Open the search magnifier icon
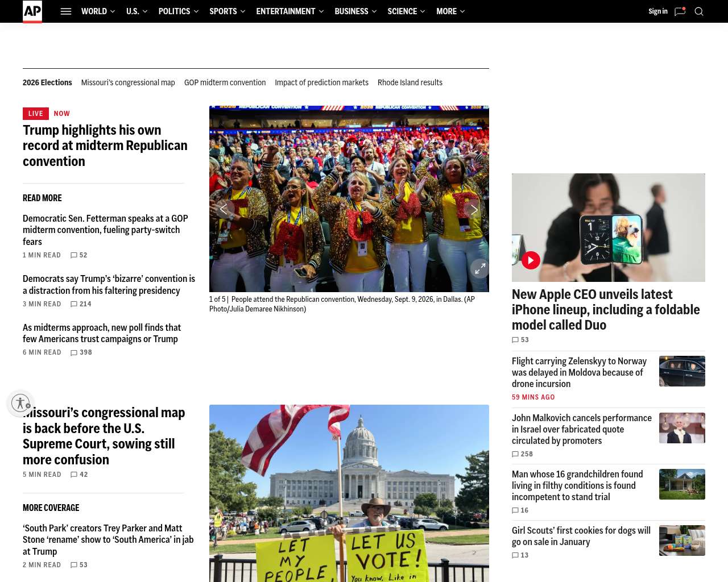This screenshot has height=582, width=728. pyautogui.click(x=699, y=11)
